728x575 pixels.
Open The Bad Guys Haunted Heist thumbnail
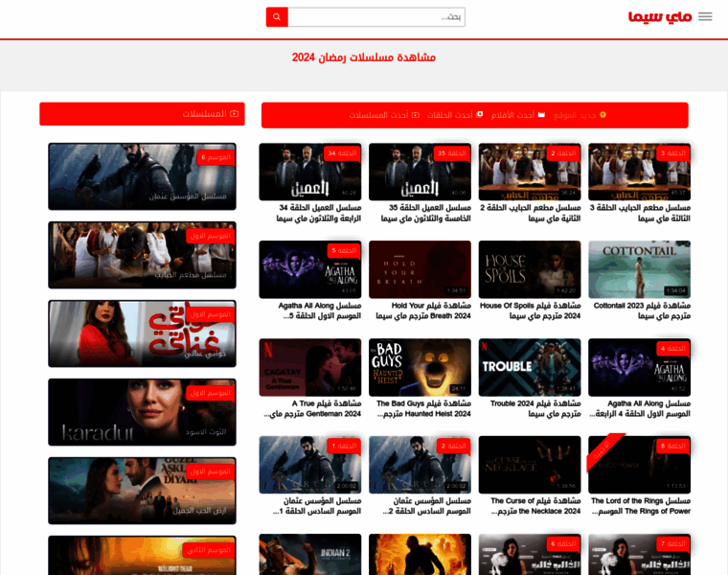[420, 367]
